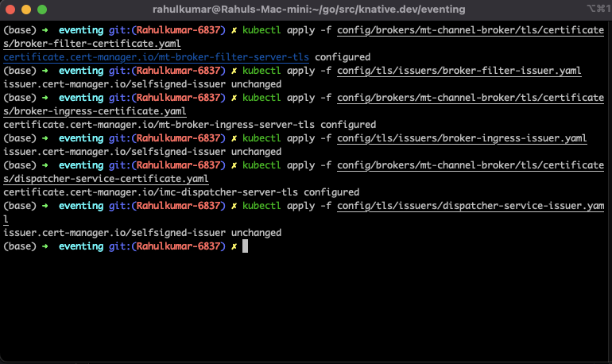
Task: Click the s/dispatcher-service-certificate.yaml path
Action: tap(106, 179)
